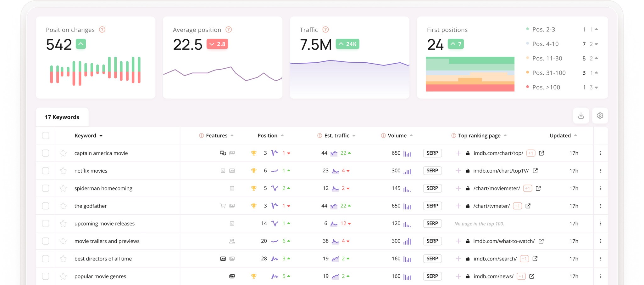Screen dimensions: 644x285
Task: Tick the godfather checkbox
Action: point(46,206)
